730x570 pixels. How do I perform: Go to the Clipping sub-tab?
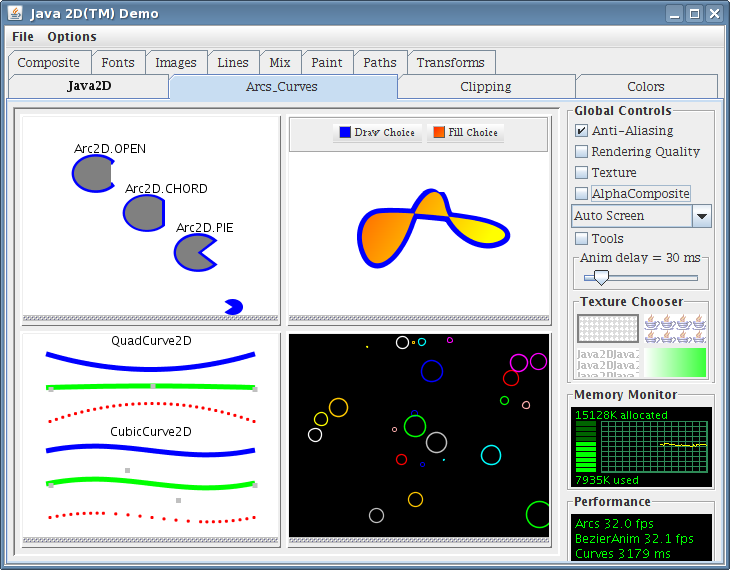(485, 87)
